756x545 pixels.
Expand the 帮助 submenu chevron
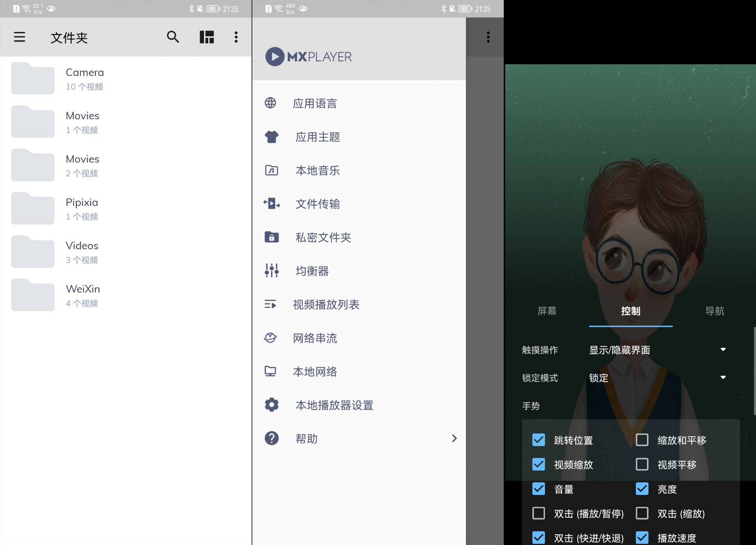454,438
